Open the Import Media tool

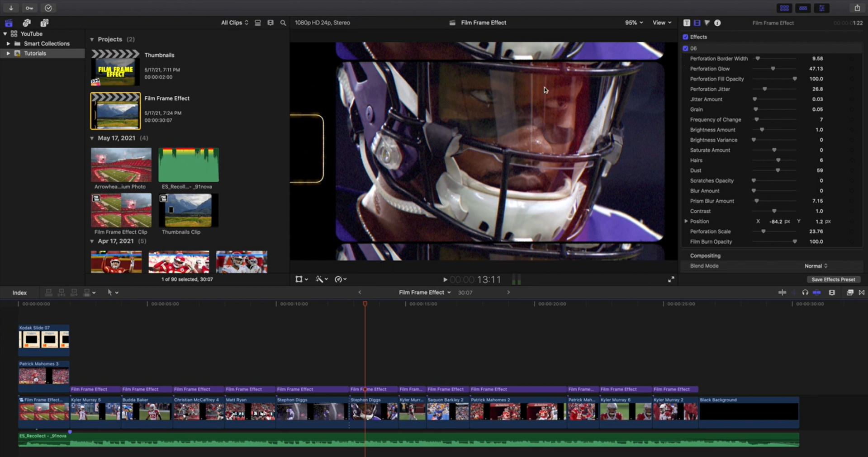11,8
